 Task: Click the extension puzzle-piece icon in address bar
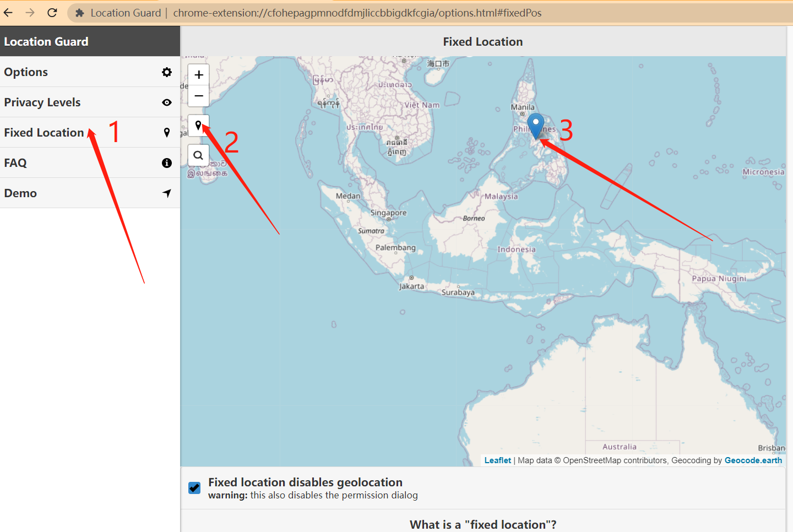(80, 13)
